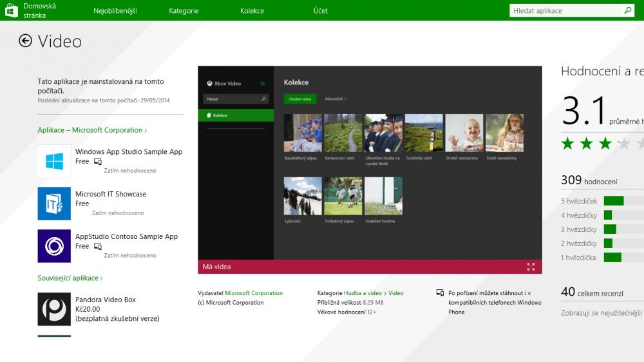Open the Nejoblíbenější menu
The image size is (644, 362).
pos(115,11)
